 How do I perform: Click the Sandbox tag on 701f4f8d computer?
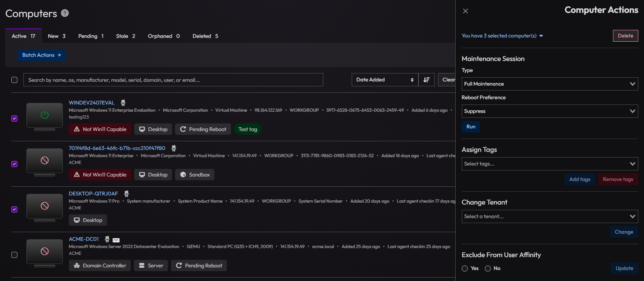pyautogui.click(x=195, y=175)
